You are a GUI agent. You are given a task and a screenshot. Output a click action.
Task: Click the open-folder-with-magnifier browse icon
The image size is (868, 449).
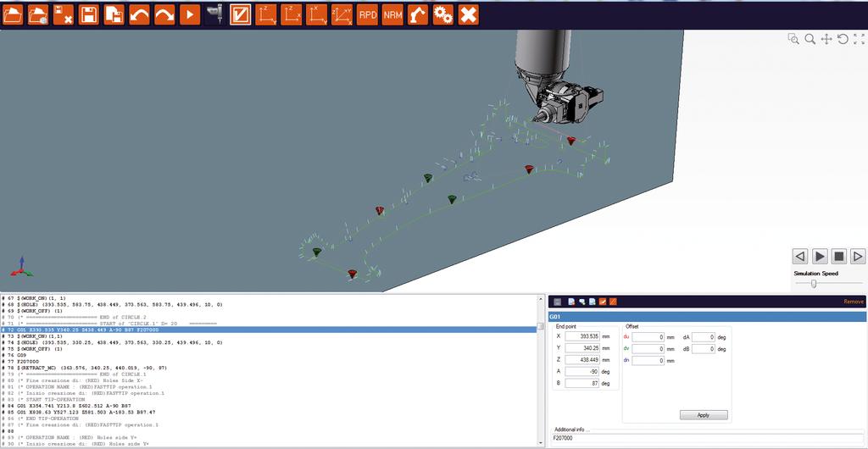pos(38,15)
